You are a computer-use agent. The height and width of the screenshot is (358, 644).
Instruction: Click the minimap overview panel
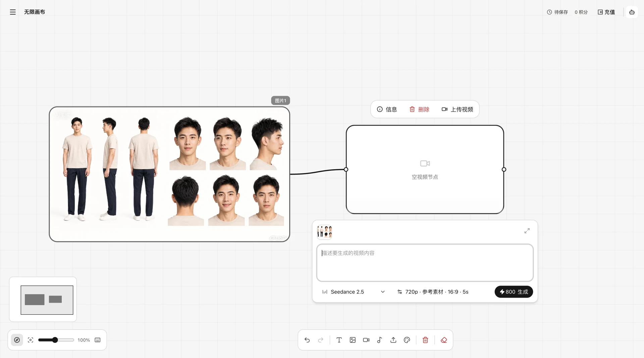pos(43,299)
